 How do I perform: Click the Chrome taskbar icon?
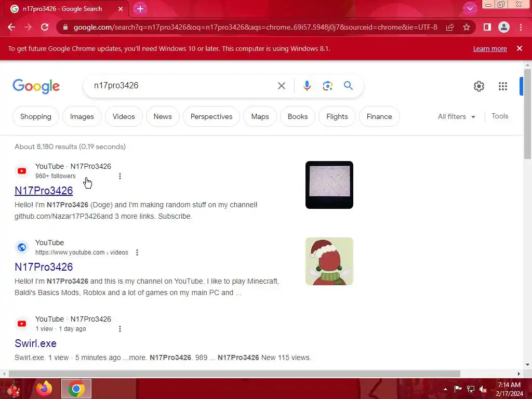point(76,389)
